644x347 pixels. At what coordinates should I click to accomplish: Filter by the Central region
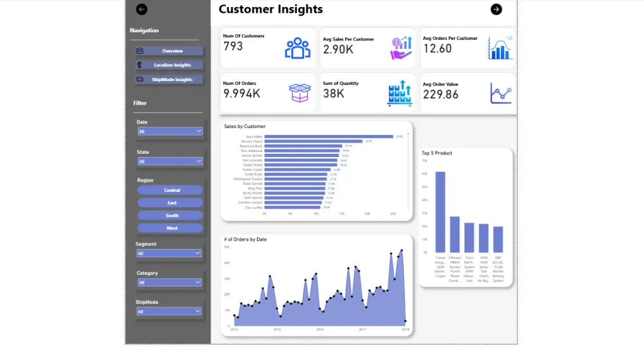point(170,190)
